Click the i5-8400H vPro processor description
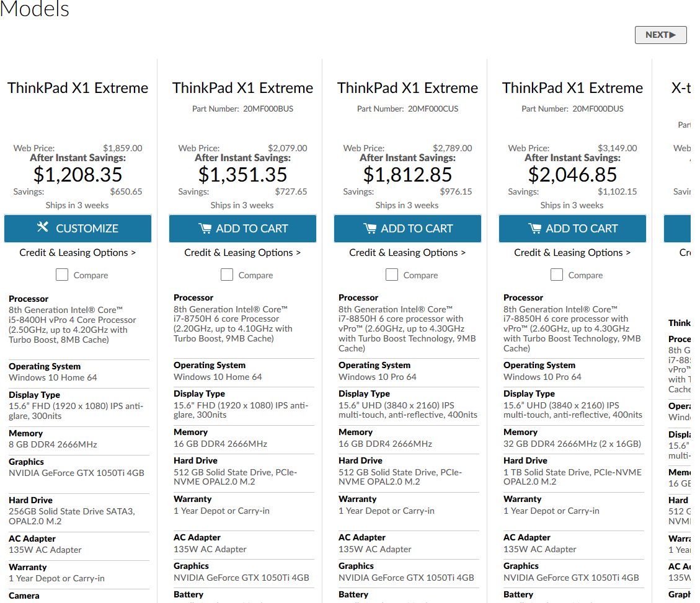 pyautogui.click(x=73, y=325)
